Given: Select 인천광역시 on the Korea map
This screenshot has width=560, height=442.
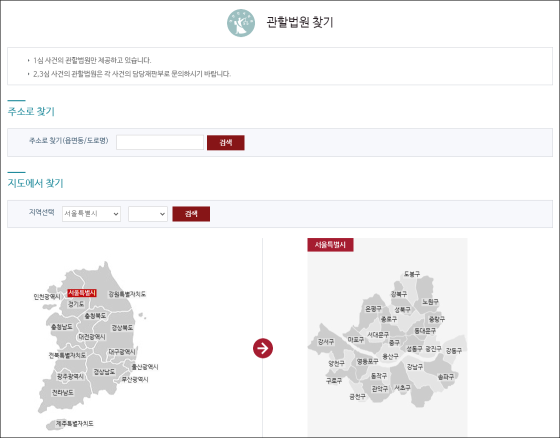Looking at the screenshot, I should tap(47, 297).
